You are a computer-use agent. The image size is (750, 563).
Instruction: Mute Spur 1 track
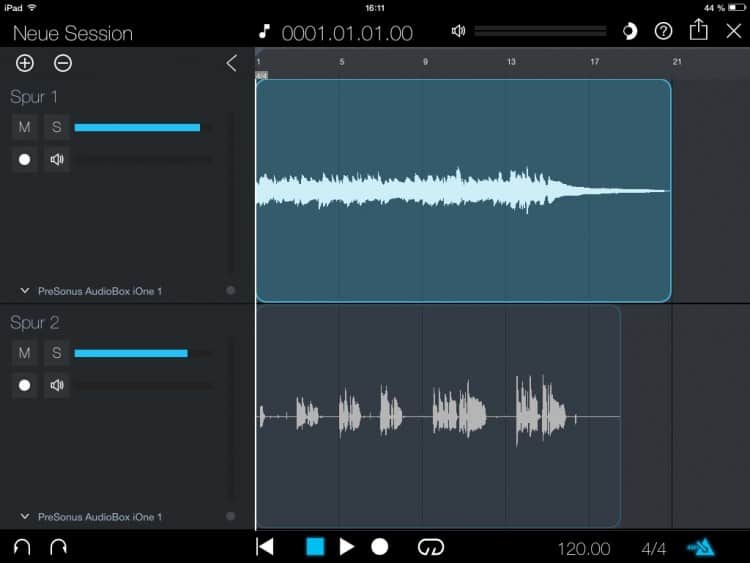coord(25,127)
